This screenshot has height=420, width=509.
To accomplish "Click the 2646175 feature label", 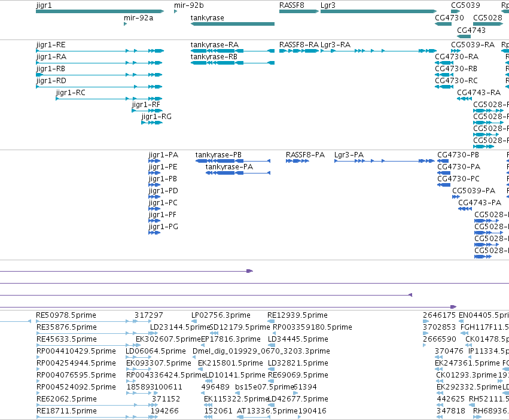I will [x=439, y=315].
